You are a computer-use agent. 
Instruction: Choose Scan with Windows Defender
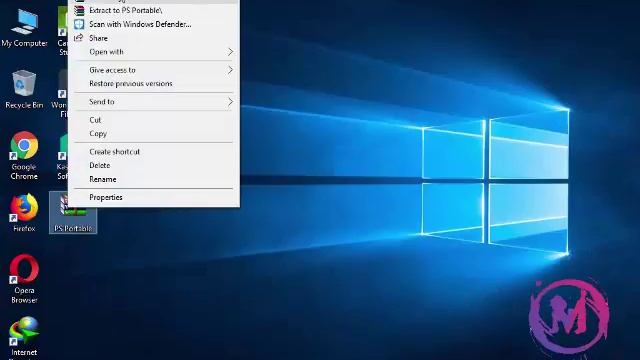tap(154, 24)
